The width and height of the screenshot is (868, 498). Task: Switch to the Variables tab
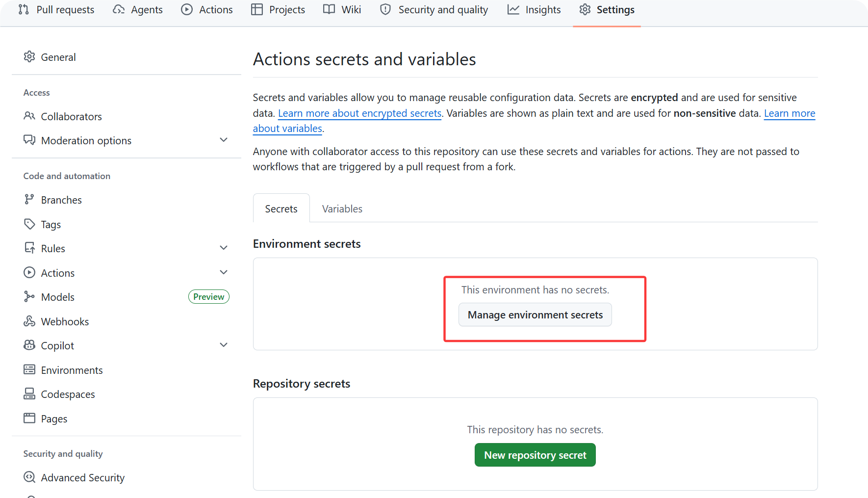point(342,209)
